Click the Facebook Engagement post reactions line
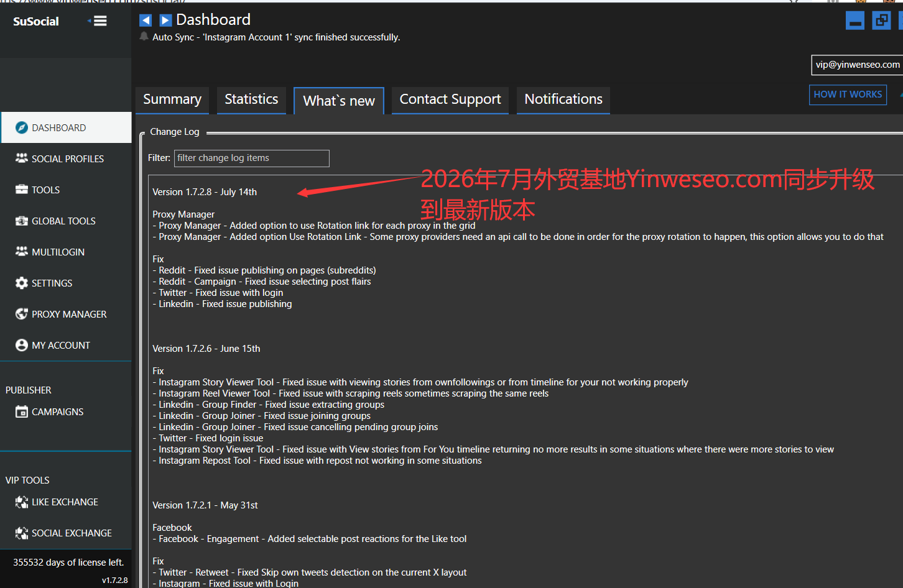Viewport: 903px width, 588px height. pyautogui.click(x=310, y=539)
